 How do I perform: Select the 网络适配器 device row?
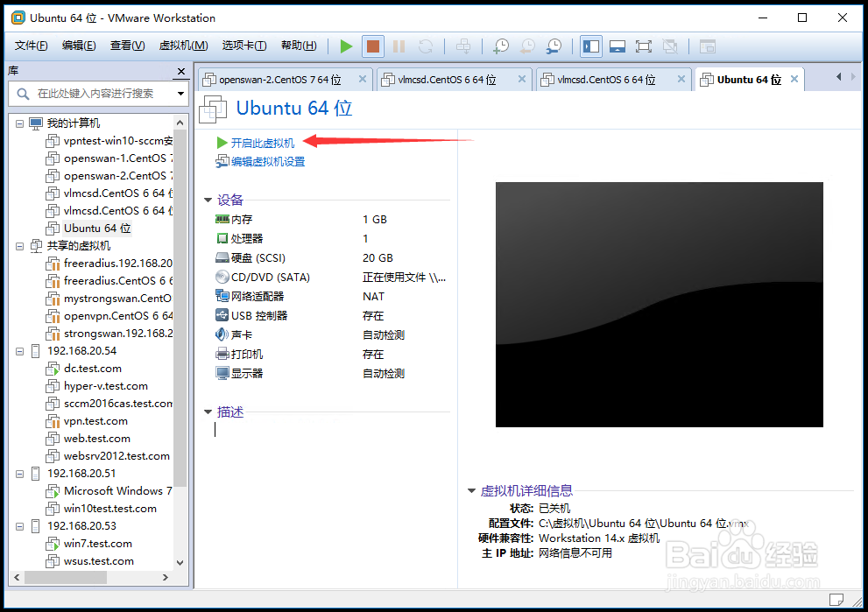[330, 297]
